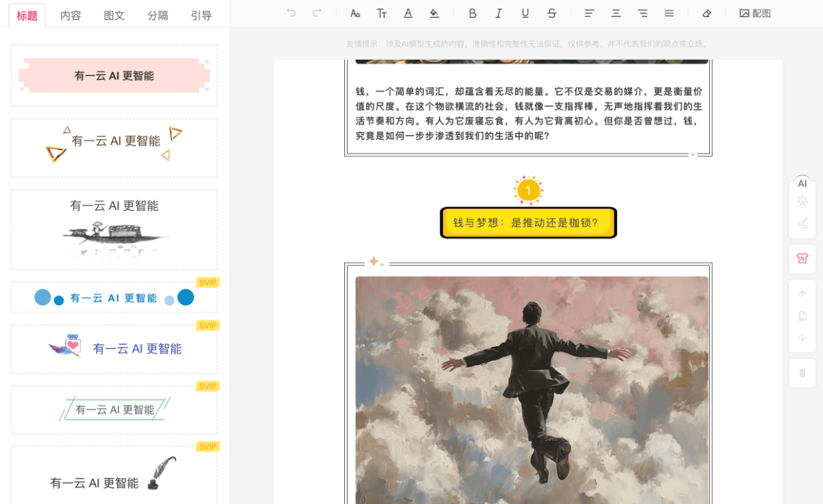Select the blue circles title template

[x=114, y=298]
